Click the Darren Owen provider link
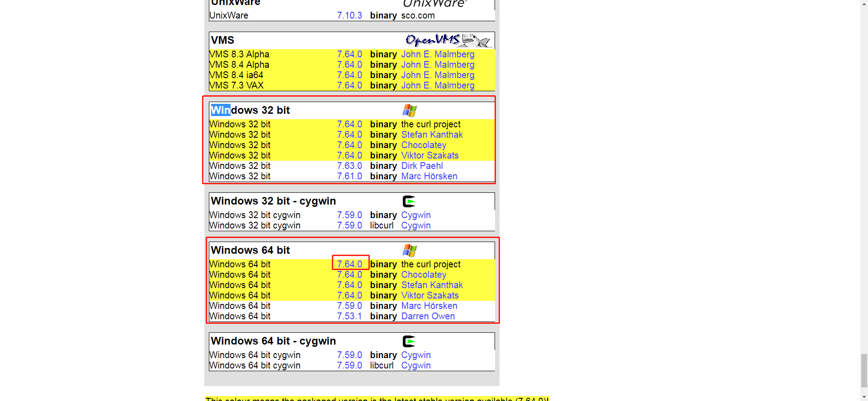 pyautogui.click(x=428, y=316)
